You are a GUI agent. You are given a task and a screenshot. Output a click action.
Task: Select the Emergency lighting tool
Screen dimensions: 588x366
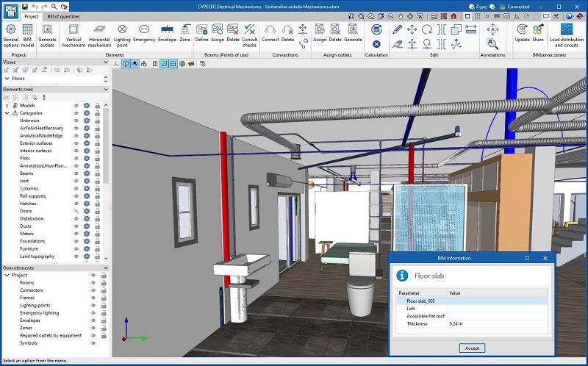pyautogui.click(x=144, y=34)
